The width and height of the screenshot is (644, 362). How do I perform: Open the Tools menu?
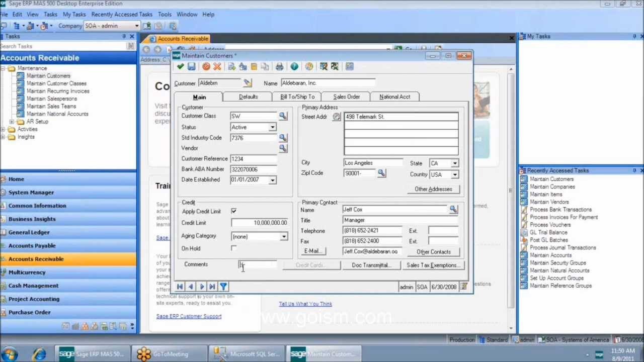point(165,14)
